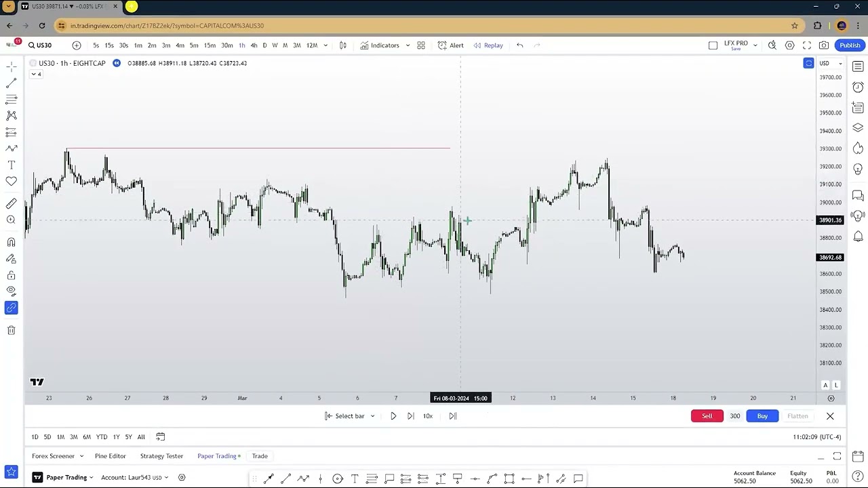The image size is (868, 488).
Task: Open the go to date calendar
Action: (x=160, y=437)
